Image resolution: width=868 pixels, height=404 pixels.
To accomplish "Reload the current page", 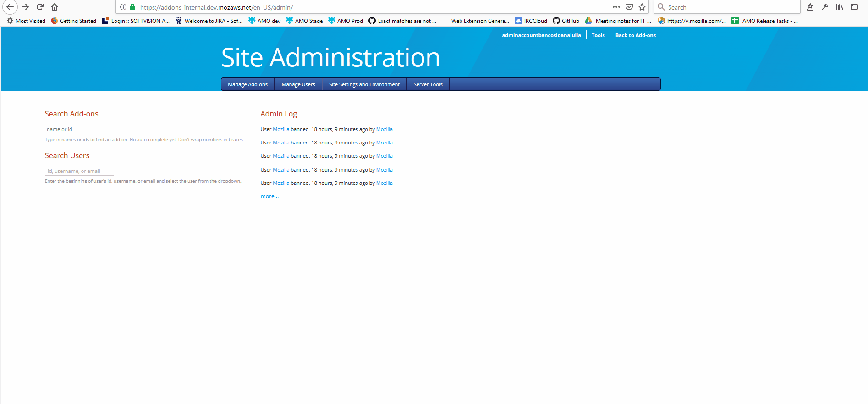I will click(40, 7).
